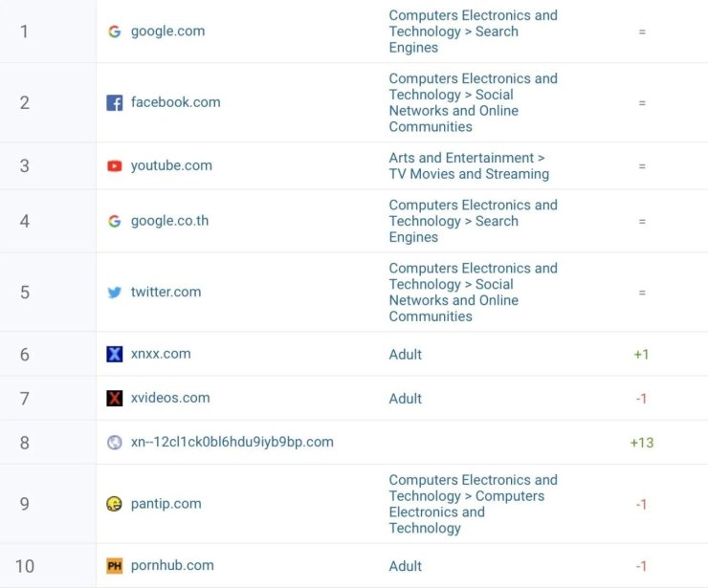
Task: Click the YouTube play icon
Action: [x=114, y=166]
